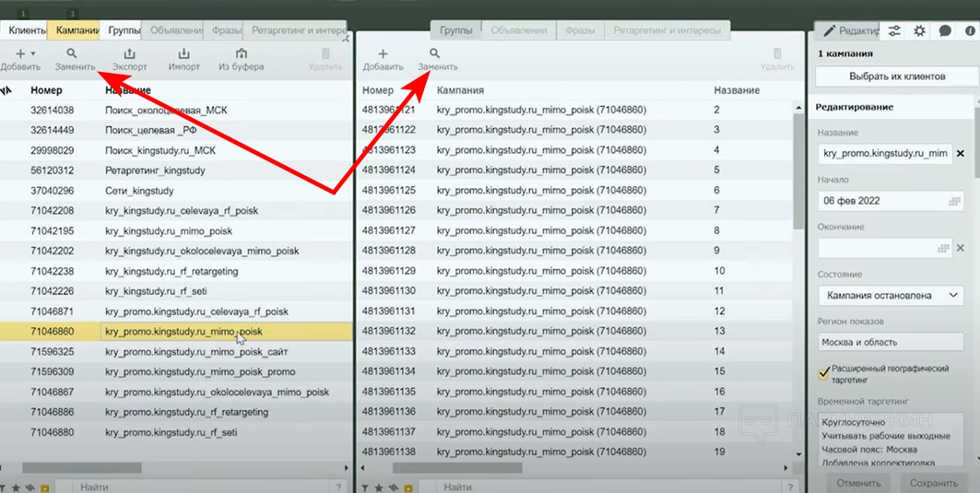Screen dimensions: 980x493
Task: Click Добавить plus icon in groups panel
Action: click(x=383, y=54)
